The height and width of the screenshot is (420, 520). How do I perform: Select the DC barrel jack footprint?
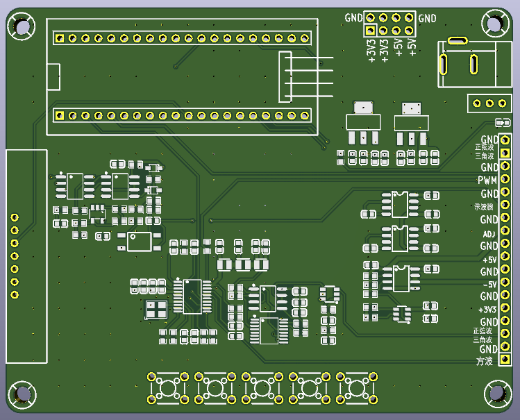pos(474,62)
